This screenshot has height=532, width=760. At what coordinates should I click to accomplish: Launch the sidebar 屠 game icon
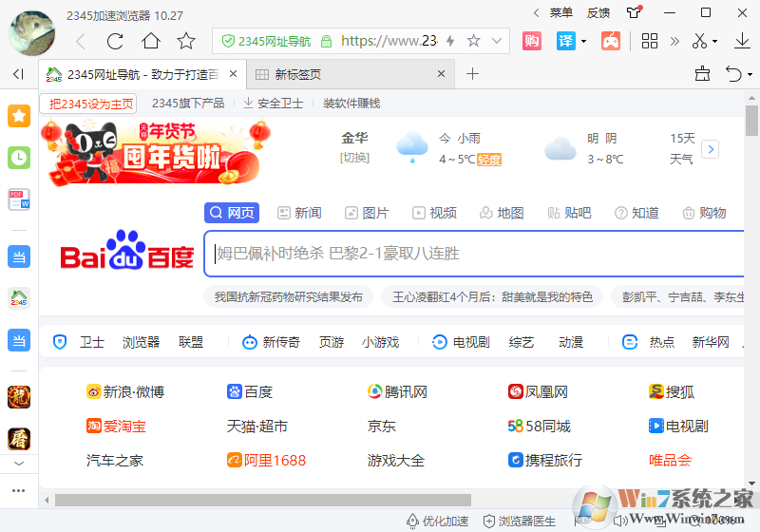19,439
